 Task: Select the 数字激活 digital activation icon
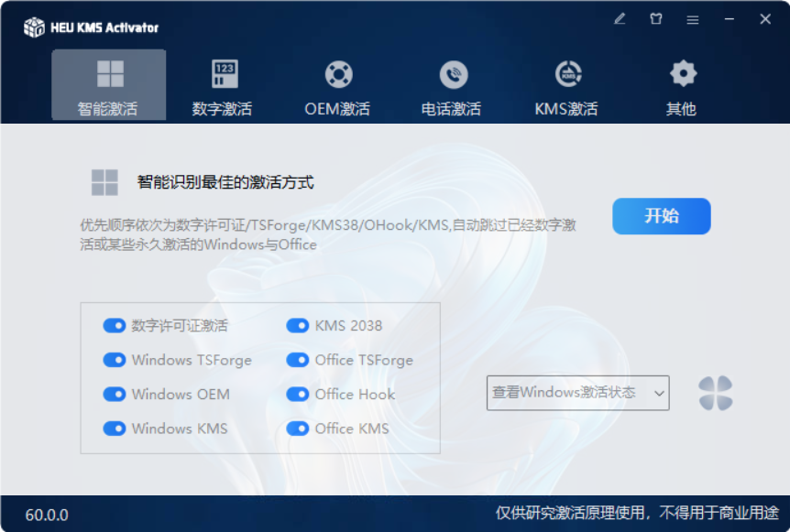223,74
